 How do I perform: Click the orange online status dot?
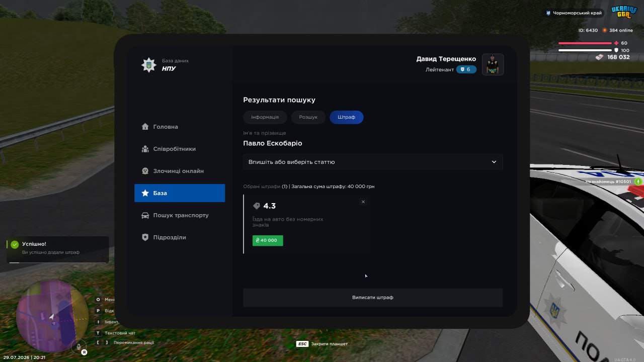[x=605, y=30]
